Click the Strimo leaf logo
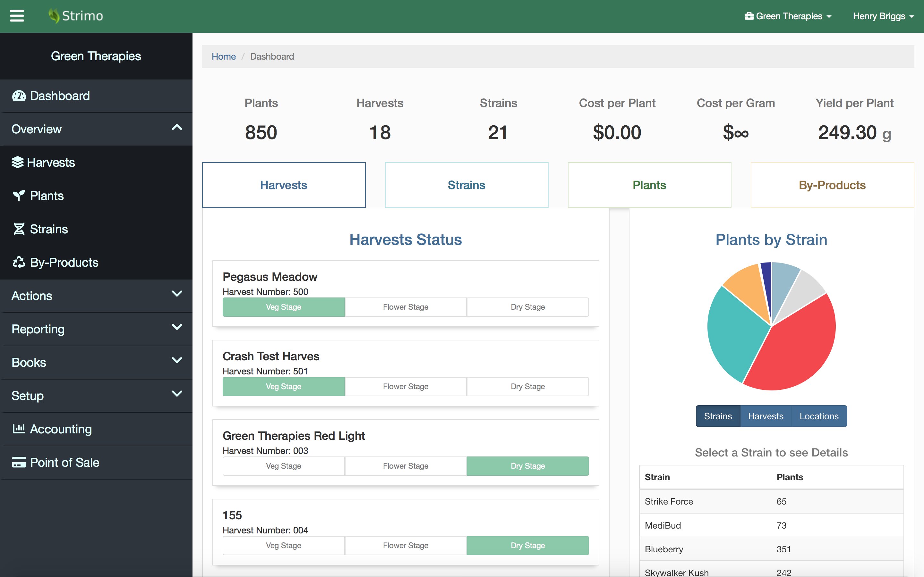The width and height of the screenshot is (924, 577). point(54,16)
